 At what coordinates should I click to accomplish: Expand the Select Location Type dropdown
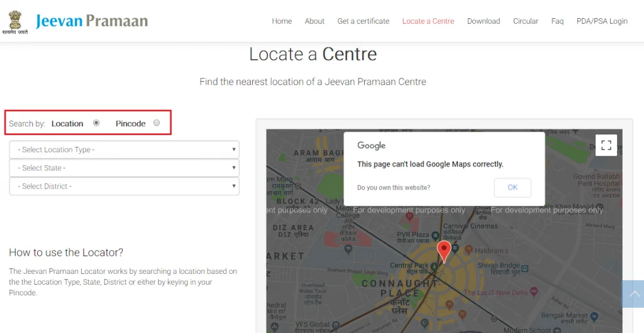pyautogui.click(x=124, y=150)
